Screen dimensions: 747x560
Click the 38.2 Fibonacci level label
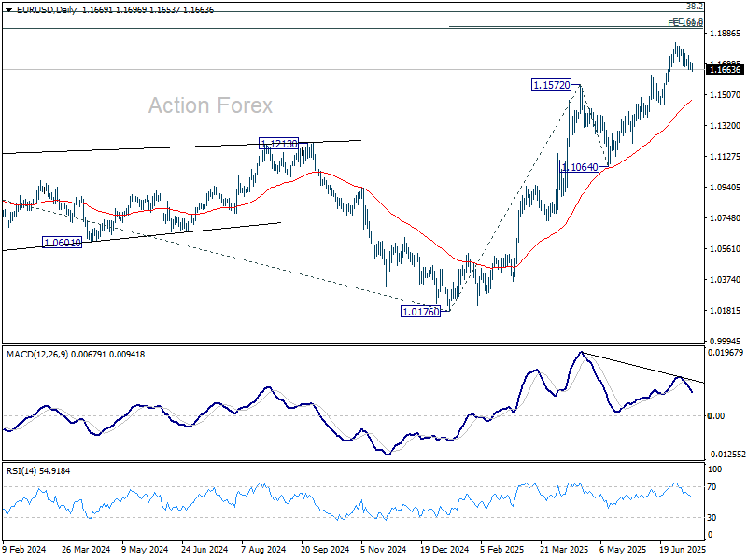point(694,6)
